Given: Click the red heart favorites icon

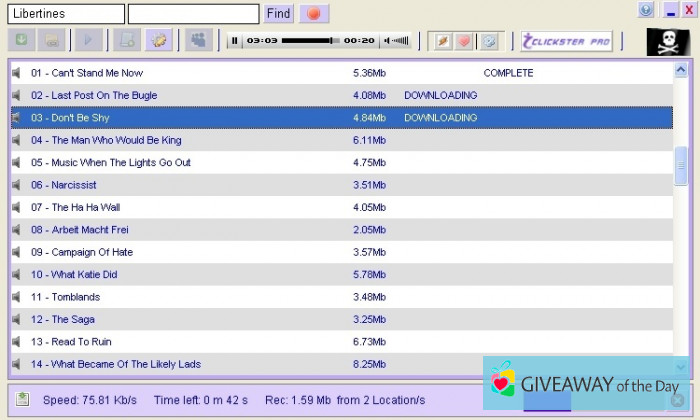Looking at the screenshot, I should point(464,41).
